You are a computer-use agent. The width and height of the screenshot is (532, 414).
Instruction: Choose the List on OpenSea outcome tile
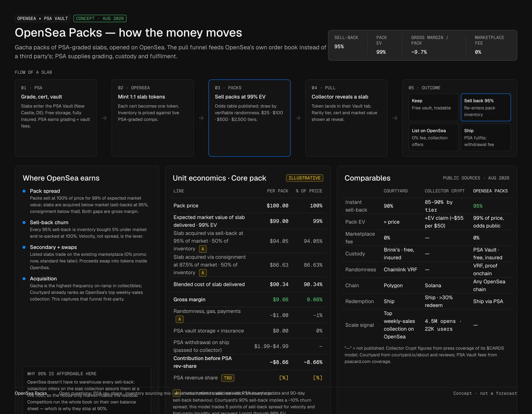coord(433,137)
